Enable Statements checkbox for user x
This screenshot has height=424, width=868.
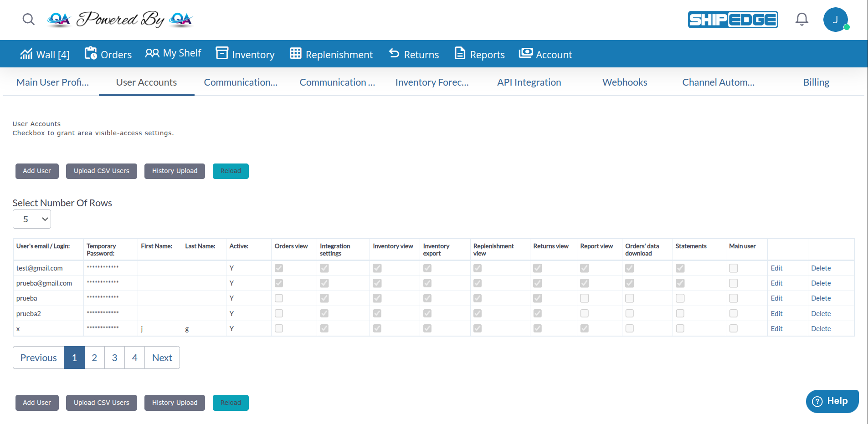tap(680, 328)
